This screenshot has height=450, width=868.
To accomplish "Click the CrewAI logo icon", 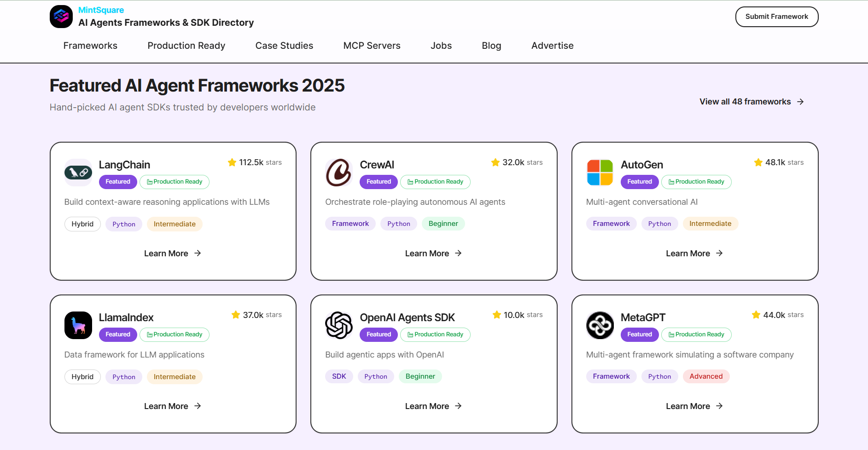I will pyautogui.click(x=339, y=173).
